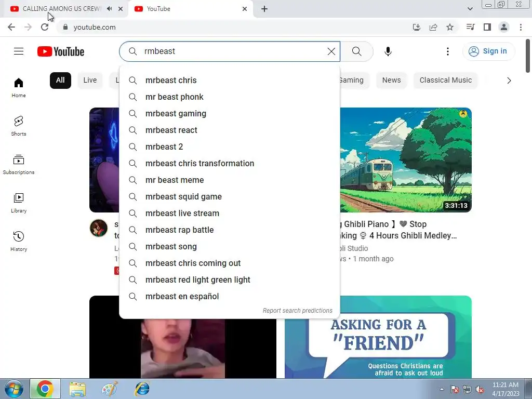Click the muted volume tray icon

480,390
